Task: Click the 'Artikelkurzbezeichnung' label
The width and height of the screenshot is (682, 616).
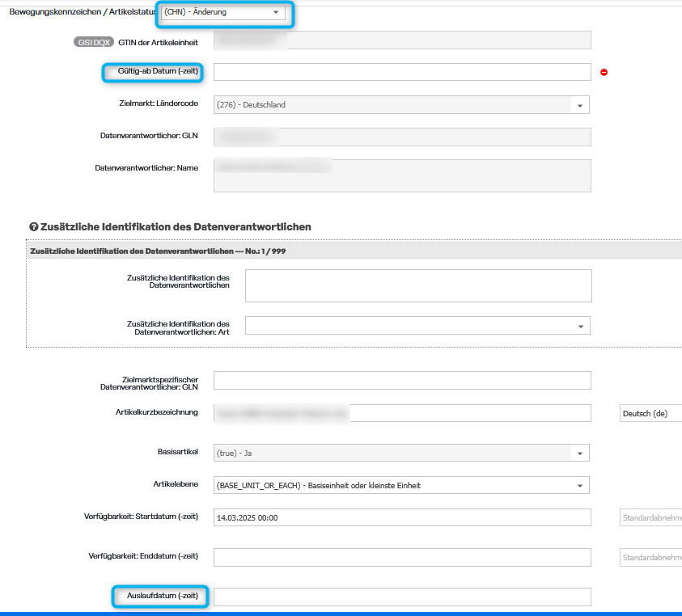Action: 157,412
